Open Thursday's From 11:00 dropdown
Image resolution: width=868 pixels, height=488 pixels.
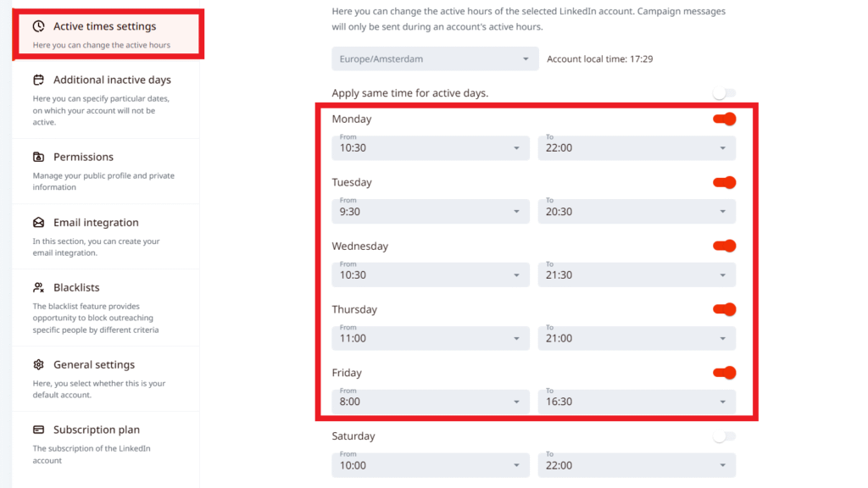tap(430, 339)
